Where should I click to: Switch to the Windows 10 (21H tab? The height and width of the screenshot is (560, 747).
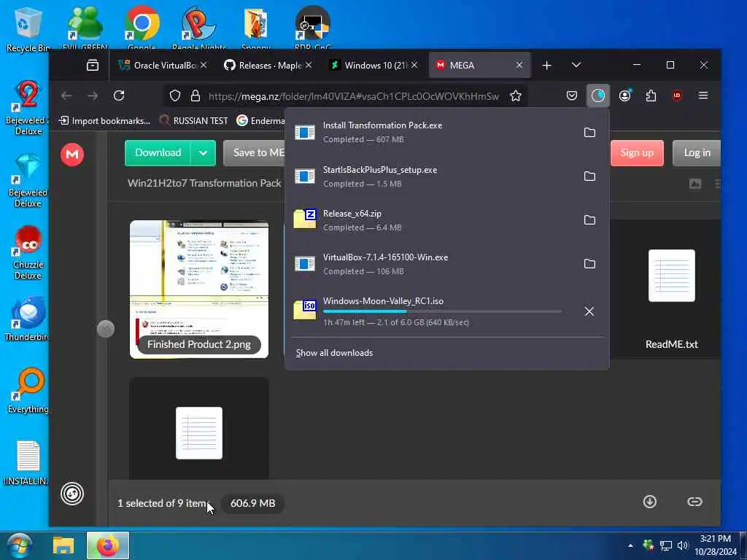tap(369, 65)
